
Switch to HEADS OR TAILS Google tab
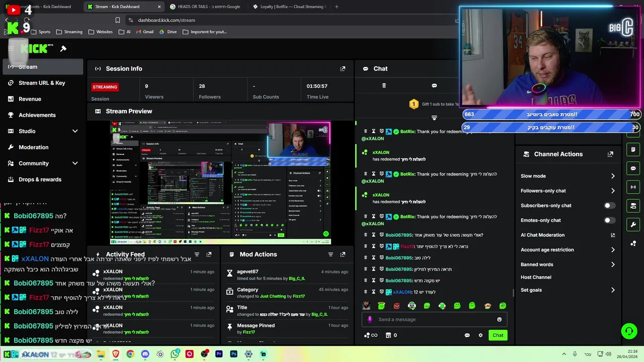coord(205,7)
